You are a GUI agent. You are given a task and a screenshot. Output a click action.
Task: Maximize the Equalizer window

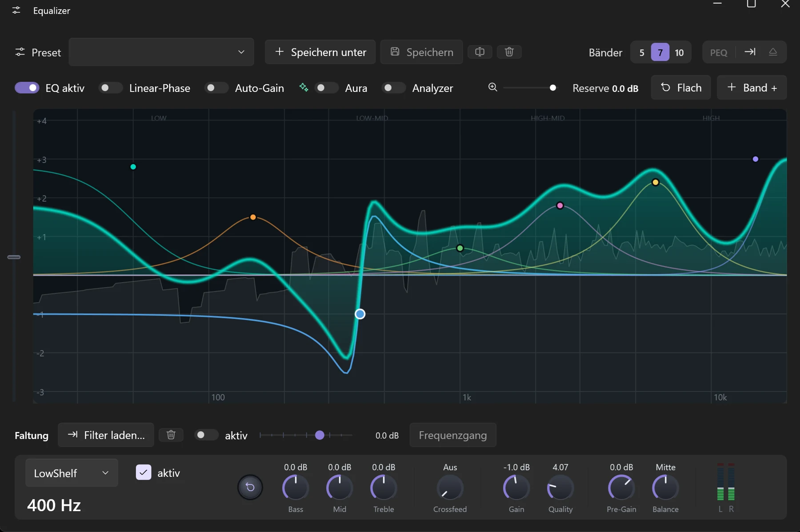point(751,4)
